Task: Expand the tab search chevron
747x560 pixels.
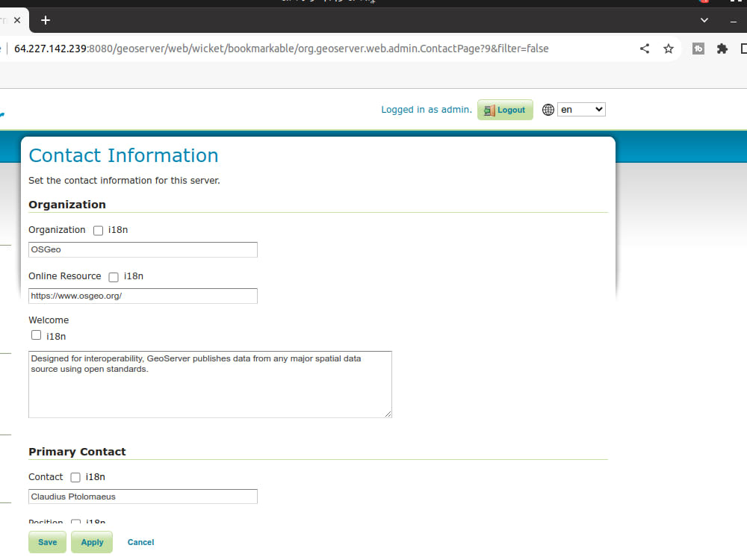Action: 704,20
